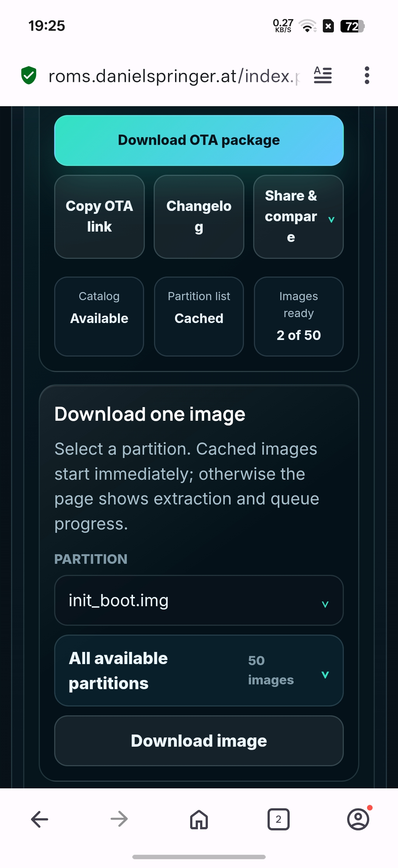Tap the Catalog Available status card
Viewport: 398px width, 868px height.
99,316
